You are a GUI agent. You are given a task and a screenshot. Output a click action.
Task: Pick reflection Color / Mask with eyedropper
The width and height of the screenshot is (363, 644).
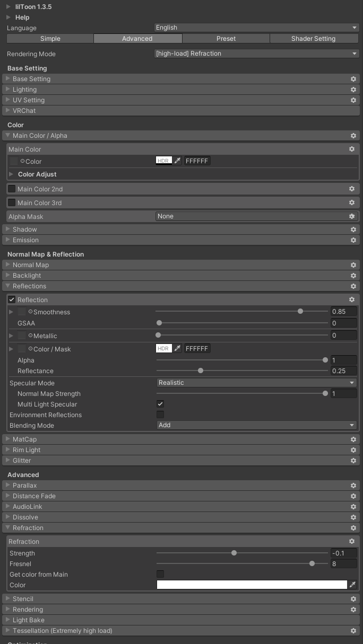178,348
